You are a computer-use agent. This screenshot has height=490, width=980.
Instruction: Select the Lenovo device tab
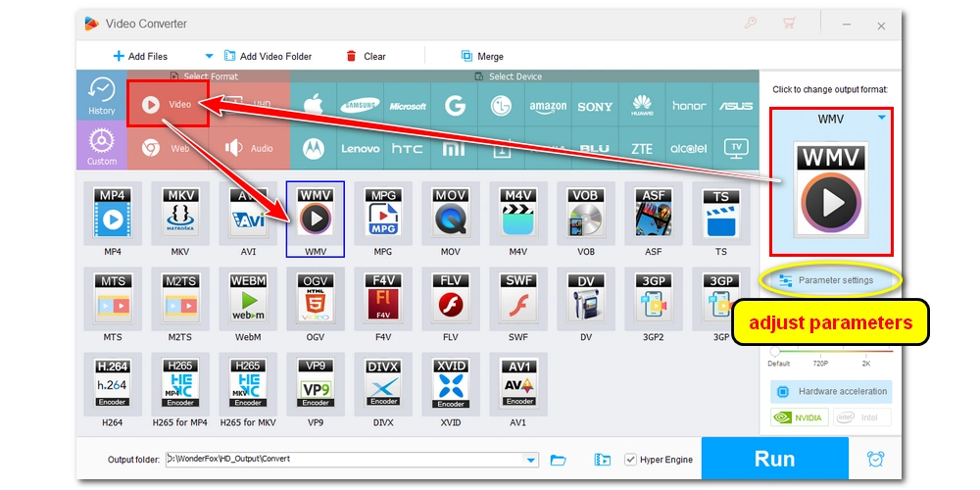[x=360, y=149]
